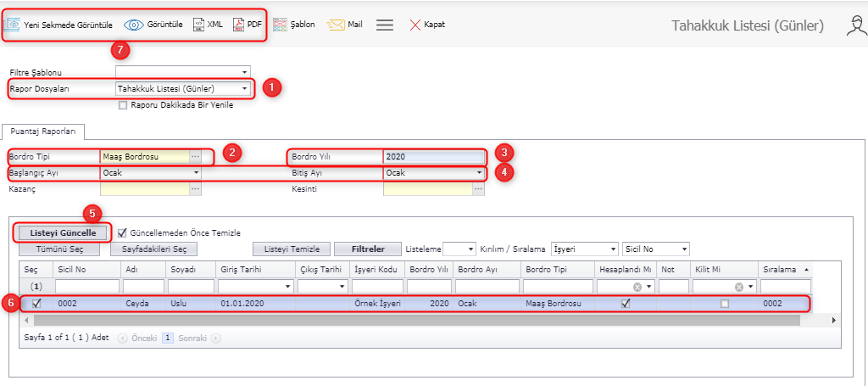Clear the Kilit Mi filter
Viewport: 868px width, 386px height.
point(738,287)
